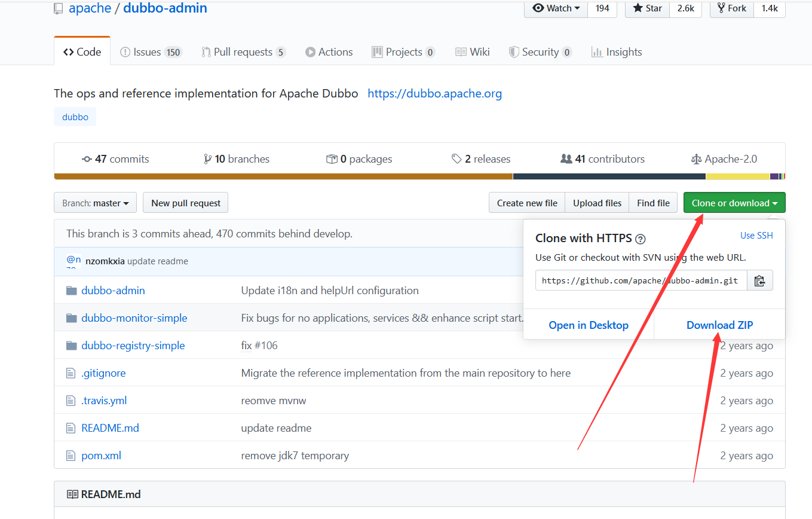812x519 pixels.
Task: Click the repository book icon beside apache
Action: (x=58, y=8)
